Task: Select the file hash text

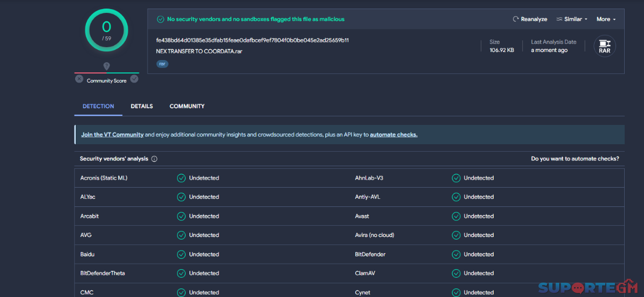Action: click(253, 40)
